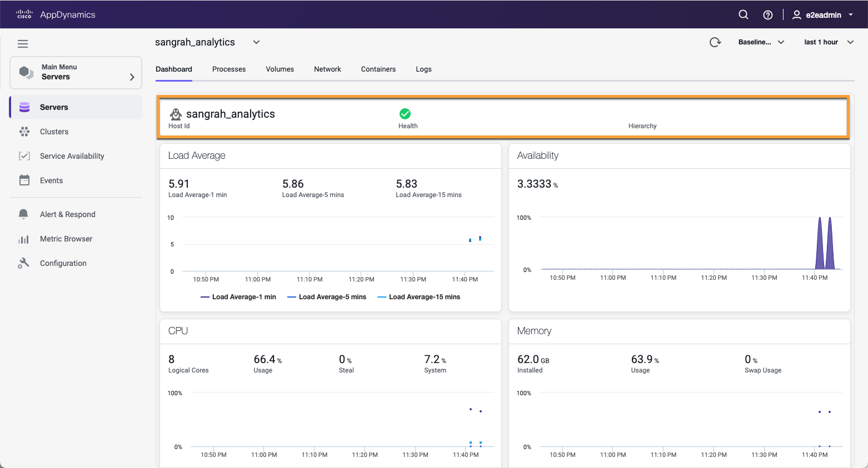The width and height of the screenshot is (868, 468).
Task: Click the 63.9 % memory Usage value
Action: pos(645,359)
